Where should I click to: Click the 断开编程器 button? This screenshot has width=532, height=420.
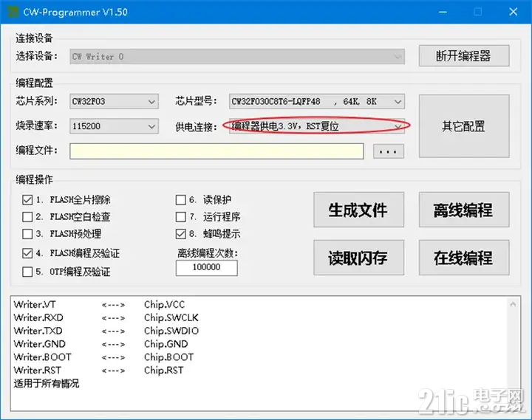pyautogui.click(x=464, y=56)
